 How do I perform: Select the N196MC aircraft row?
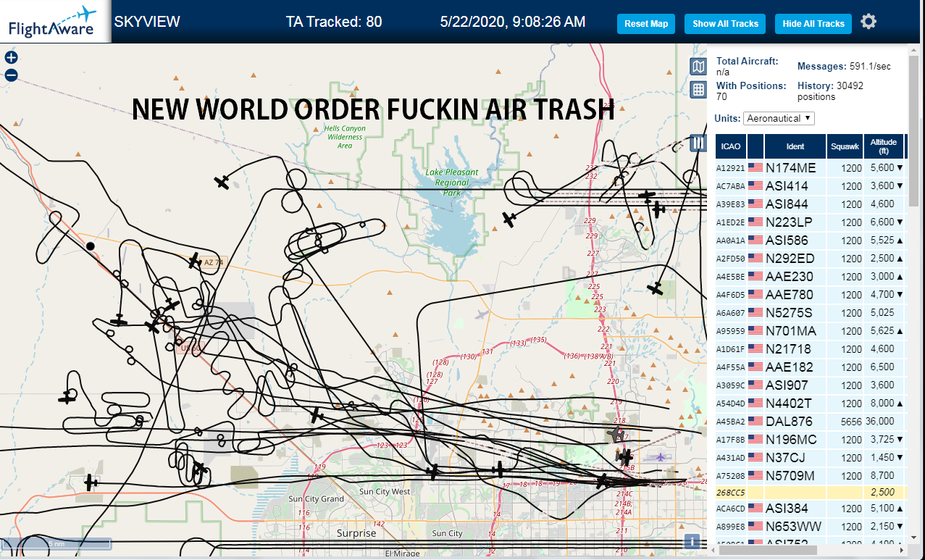tap(811, 440)
